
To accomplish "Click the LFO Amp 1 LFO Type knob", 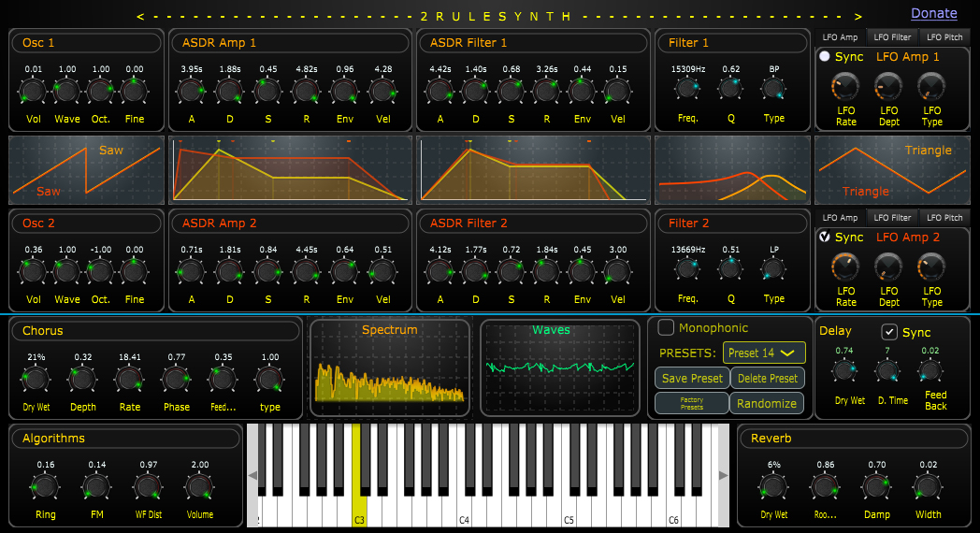I will (931, 87).
